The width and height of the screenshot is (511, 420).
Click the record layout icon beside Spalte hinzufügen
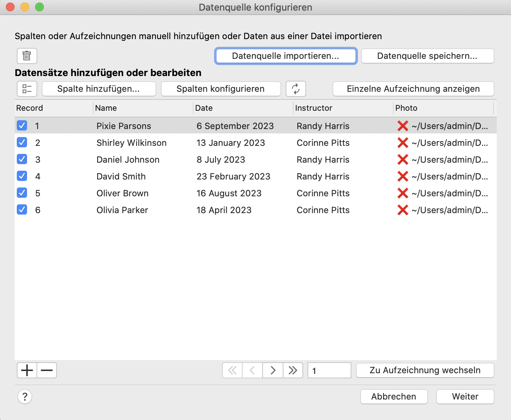coord(27,89)
